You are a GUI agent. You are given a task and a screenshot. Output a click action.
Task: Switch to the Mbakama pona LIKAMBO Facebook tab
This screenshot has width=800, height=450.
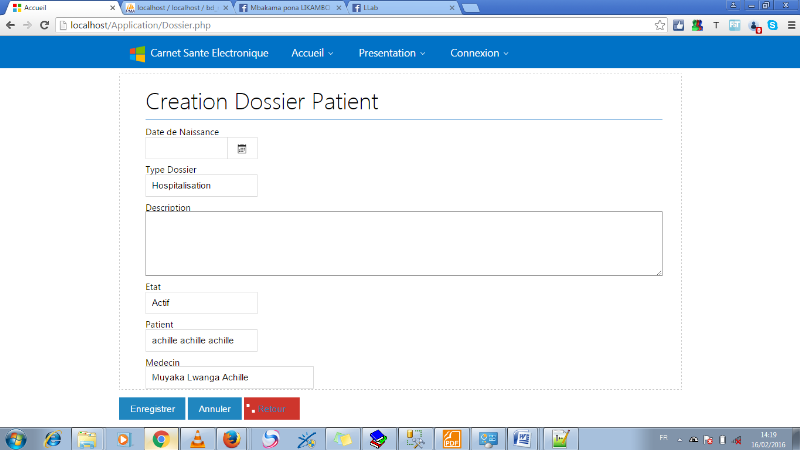(289, 8)
